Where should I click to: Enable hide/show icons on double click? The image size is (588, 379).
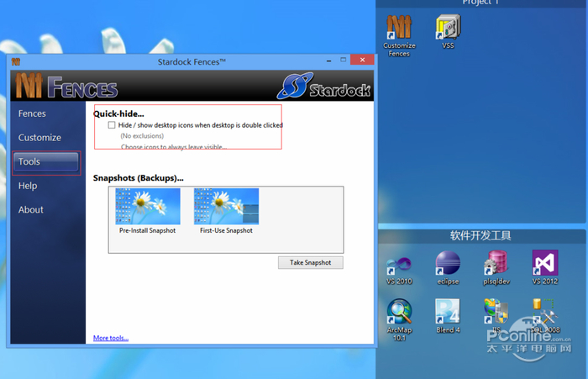(112, 125)
